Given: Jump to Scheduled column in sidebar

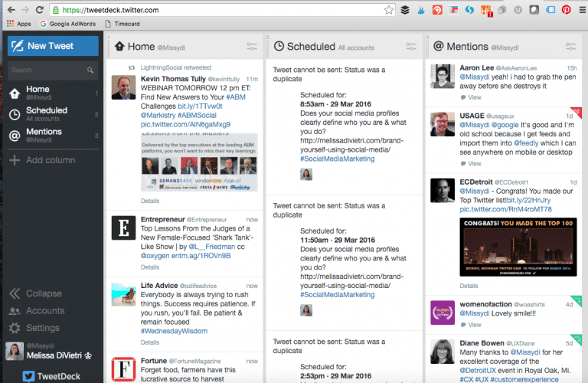Looking at the screenshot, I should pos(53,113).
